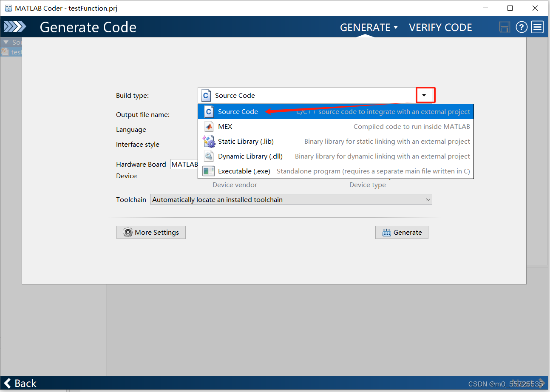The width and height of the screenshot is (550, 392).
Task: Open the help question-mark icon
Action: pyautogui.click(x=522, y=27)
